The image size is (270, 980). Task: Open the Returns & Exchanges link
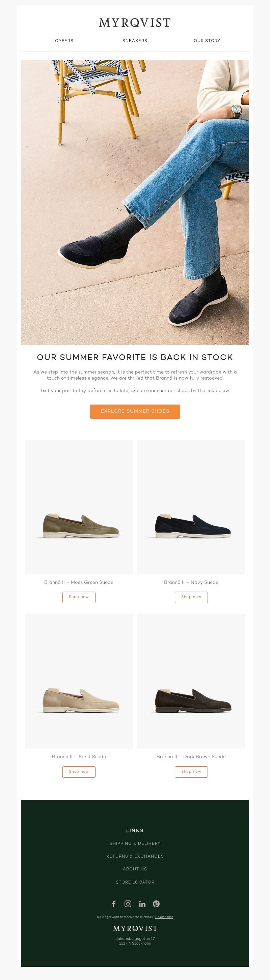(x=135, y=856)
